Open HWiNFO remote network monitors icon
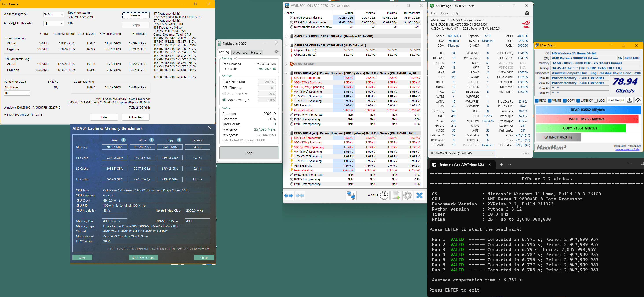This screenshot has width=644, height=297. (351, 195)
